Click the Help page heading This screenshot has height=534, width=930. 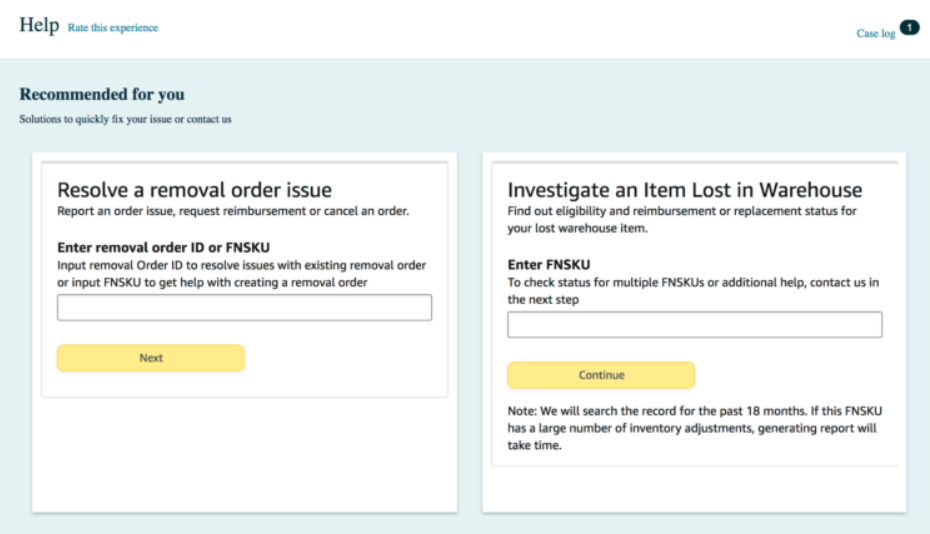(x=39, y=25)
